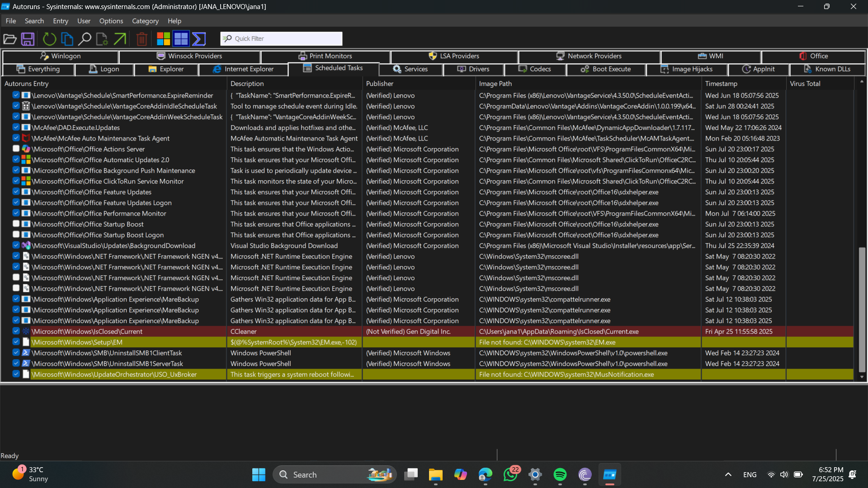Open Copilot from the taskbar

coord(461,474)
